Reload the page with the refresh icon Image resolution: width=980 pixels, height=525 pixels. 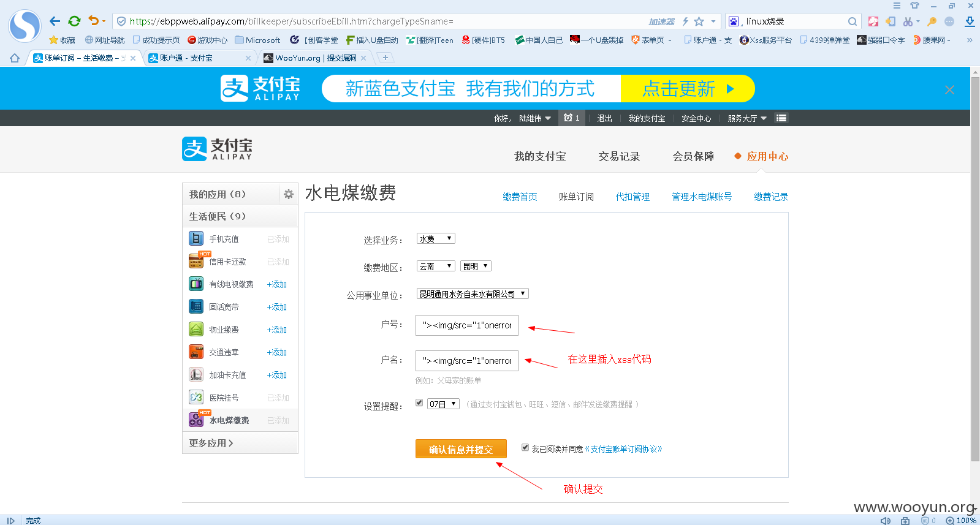coord(74,21)
